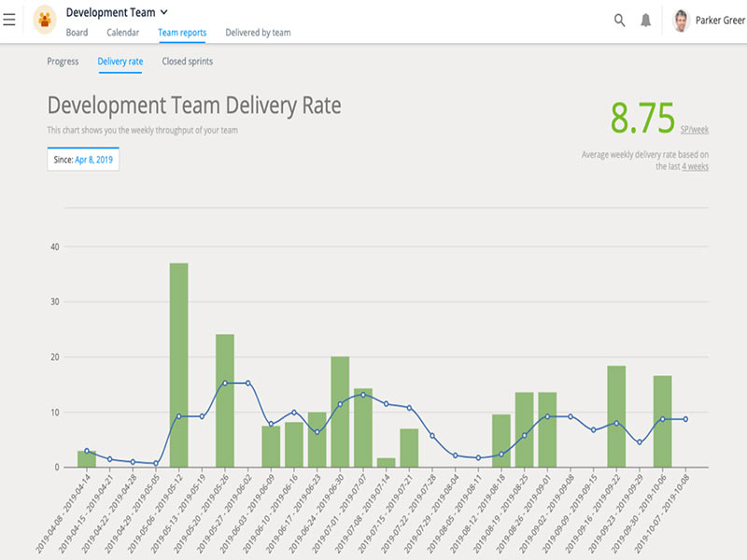Click the Parker Greer username

point(721,21)
